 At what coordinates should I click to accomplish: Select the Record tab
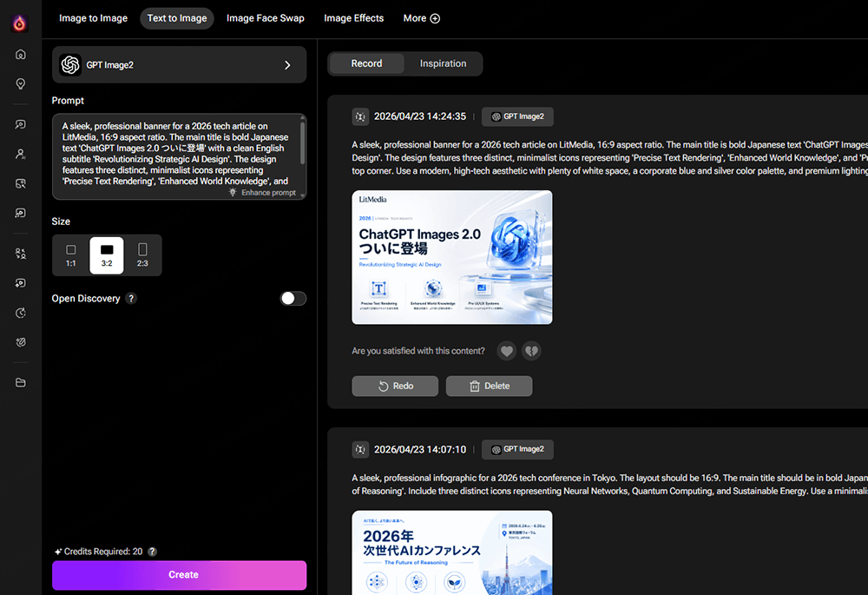[366, 63]
